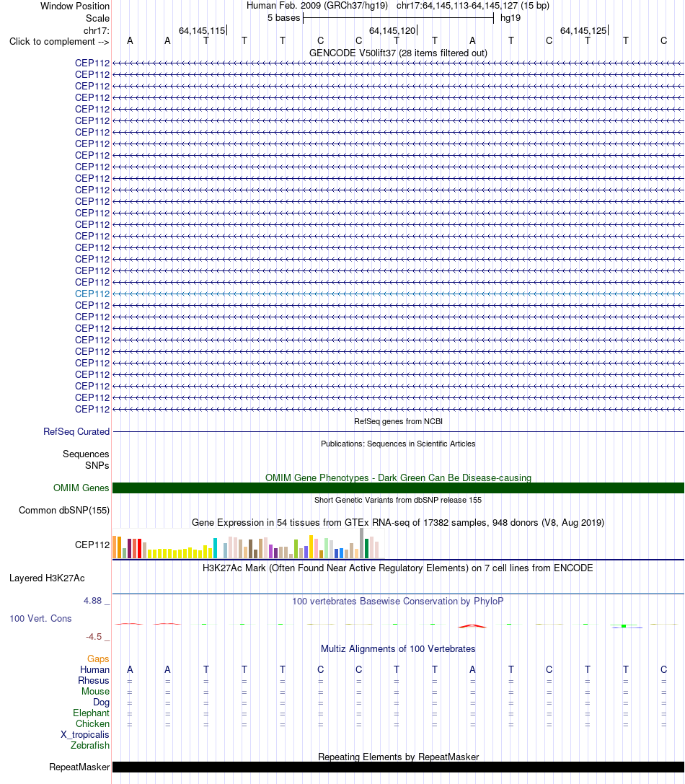Screen dimensions: 685x784
Task: Click the 5 bases scale bar
Action: click(398, 18)
